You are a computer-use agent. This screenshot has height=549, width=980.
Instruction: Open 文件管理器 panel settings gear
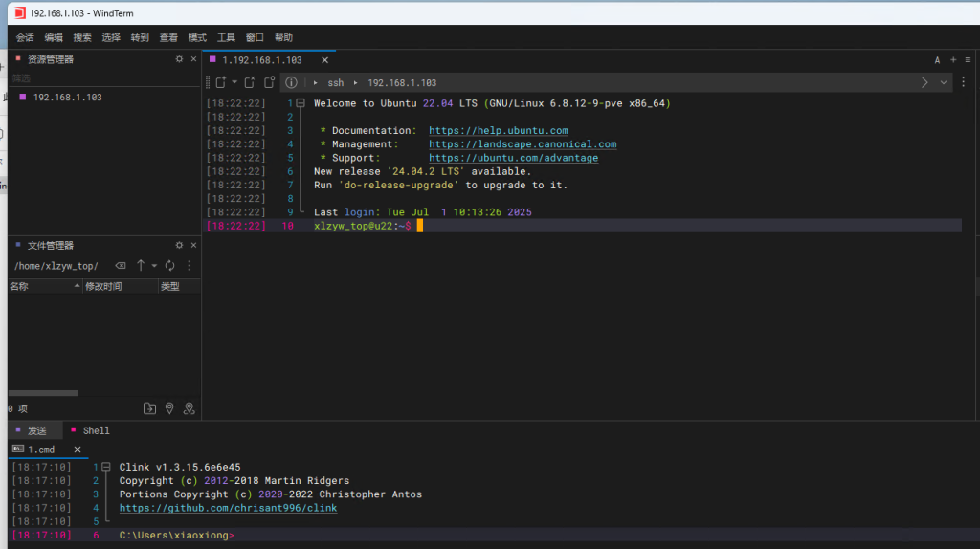[x=179, y=245]
